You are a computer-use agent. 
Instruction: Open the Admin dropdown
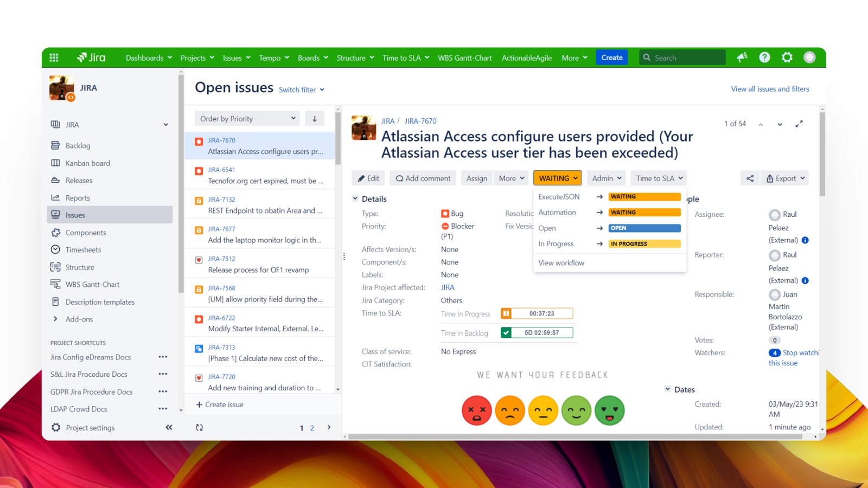(x=607, y=178)
